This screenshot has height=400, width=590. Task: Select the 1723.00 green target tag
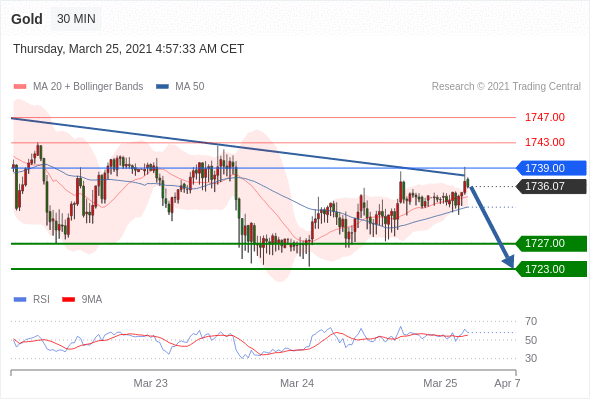point(551,269)
